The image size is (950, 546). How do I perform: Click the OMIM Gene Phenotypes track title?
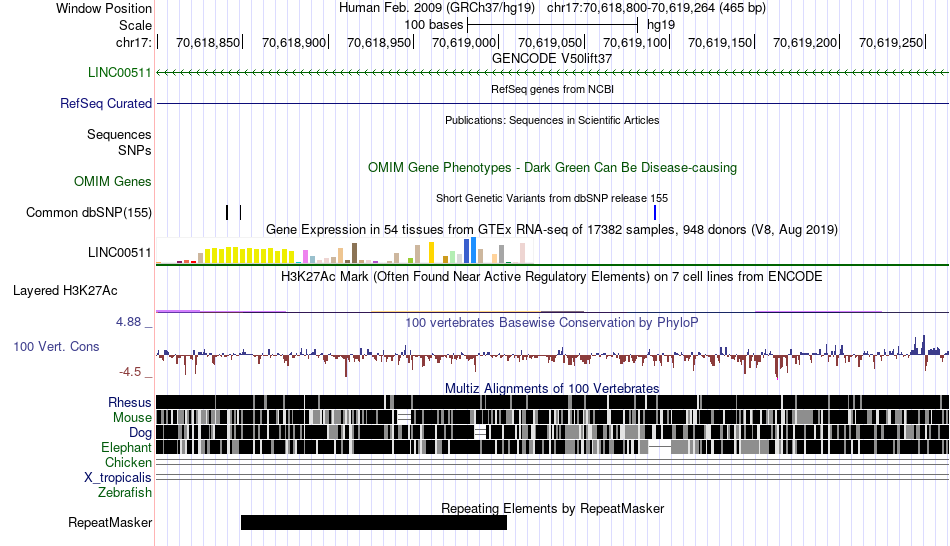(552, 167)
